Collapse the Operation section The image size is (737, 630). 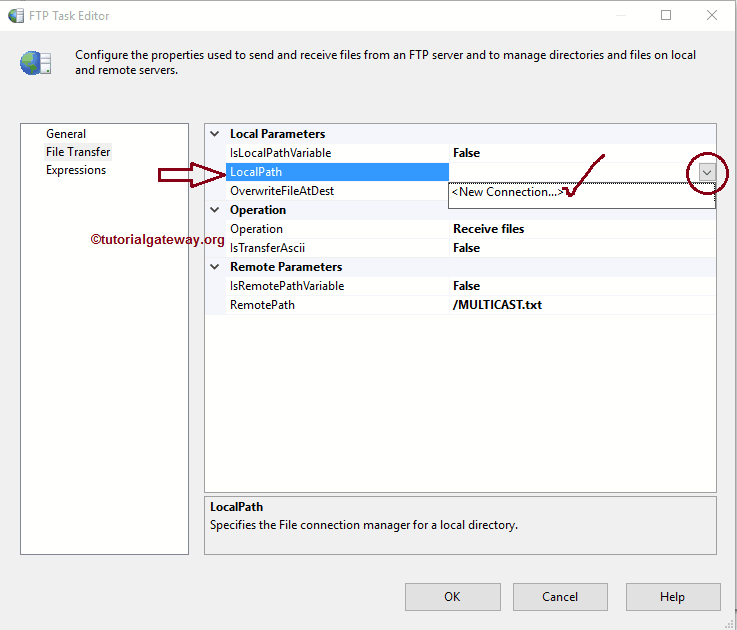(x=214, y=210)
